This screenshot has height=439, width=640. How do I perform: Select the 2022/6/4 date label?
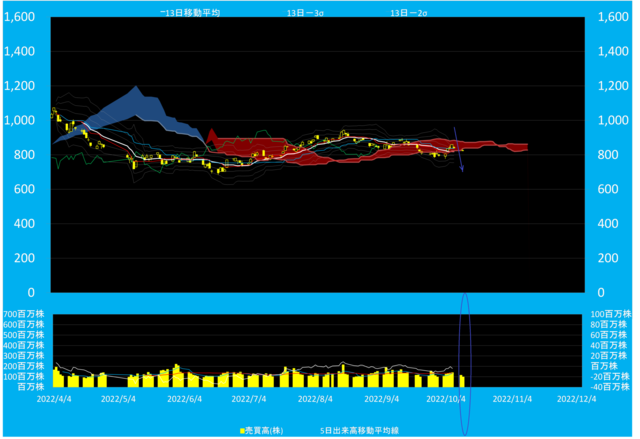coord(184,399)
